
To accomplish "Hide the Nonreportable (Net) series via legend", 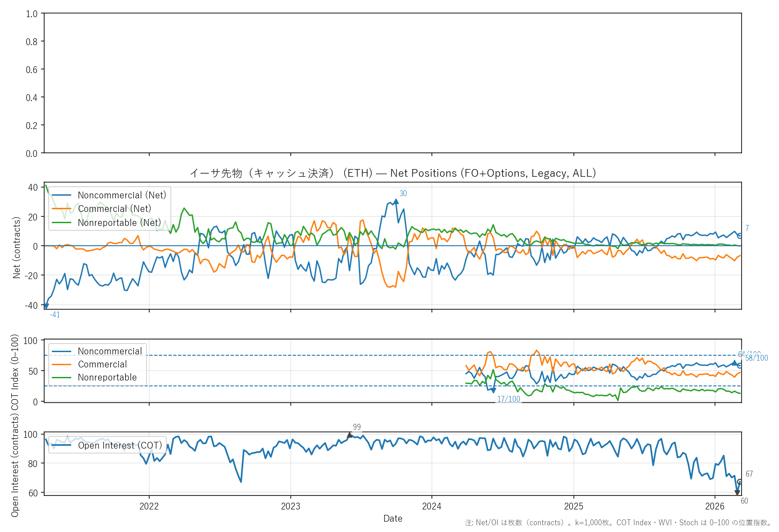I will click(x=119, y=223).
